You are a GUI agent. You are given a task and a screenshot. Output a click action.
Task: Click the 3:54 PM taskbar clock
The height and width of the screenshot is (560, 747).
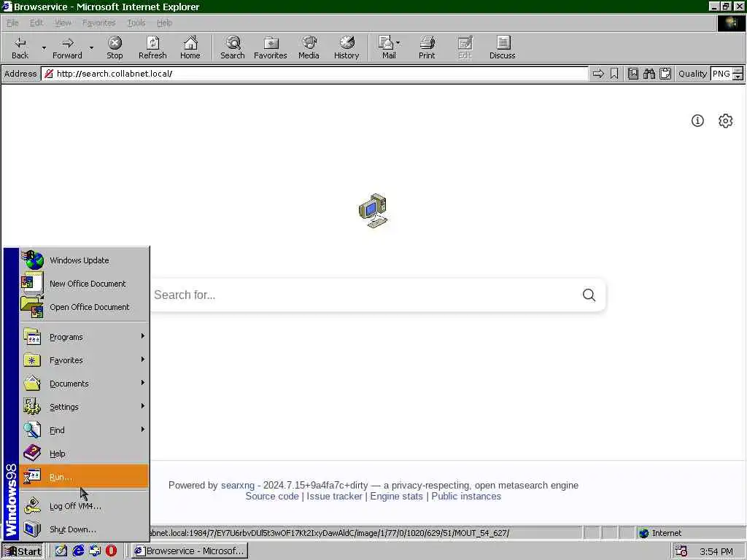click(716, 551)
